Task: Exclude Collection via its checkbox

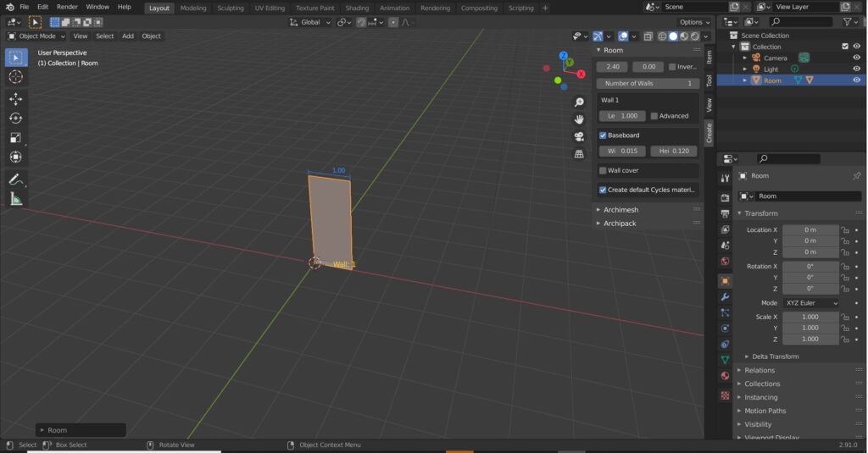Action: (x=845, y=47)
